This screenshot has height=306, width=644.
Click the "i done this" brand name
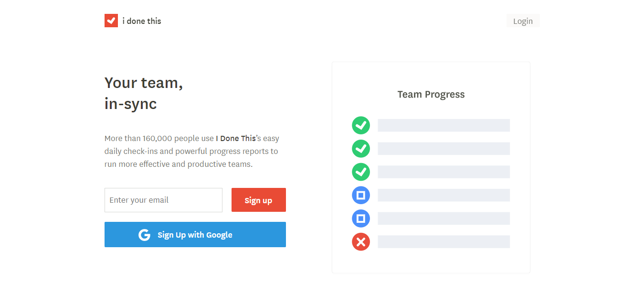click(142, 21)
